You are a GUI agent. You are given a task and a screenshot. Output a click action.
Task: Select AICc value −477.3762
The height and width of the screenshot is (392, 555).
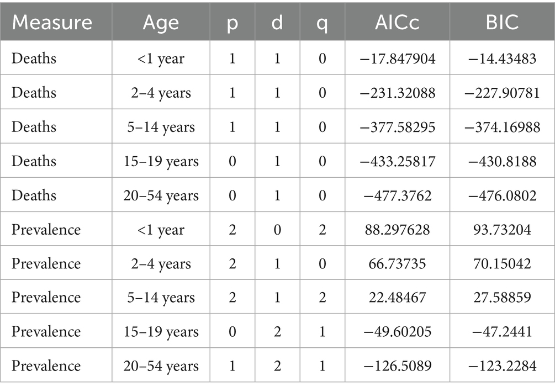pos(397,195)
